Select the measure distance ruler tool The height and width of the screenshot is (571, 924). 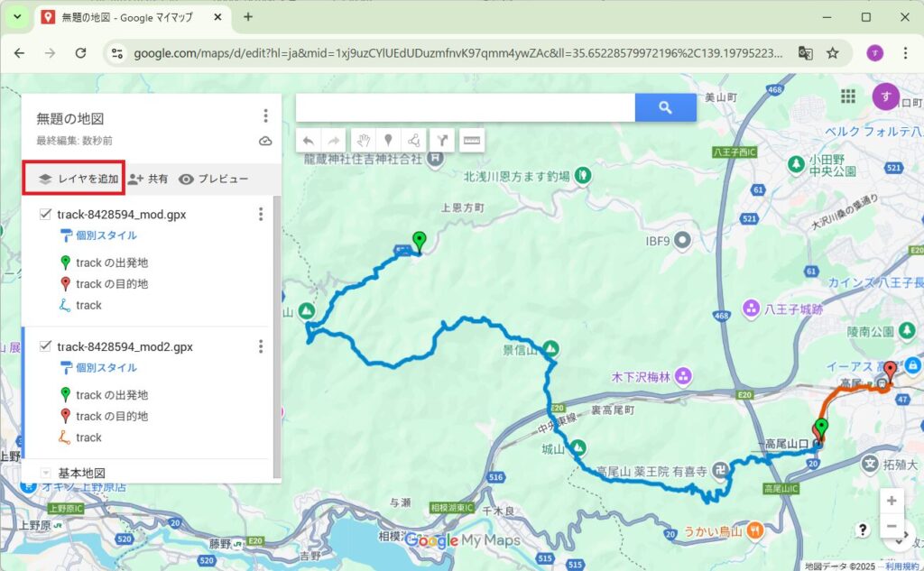click(471, 141)
